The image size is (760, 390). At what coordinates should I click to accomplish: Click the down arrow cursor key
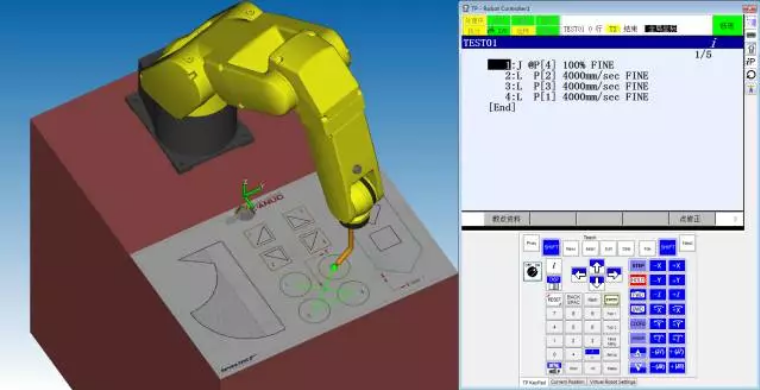[597, 283]
